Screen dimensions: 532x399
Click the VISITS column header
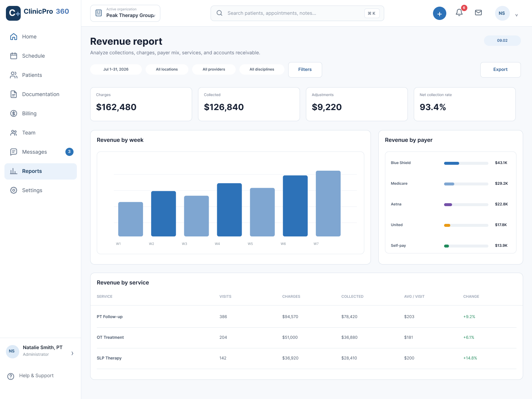click(x=225, y=297)
